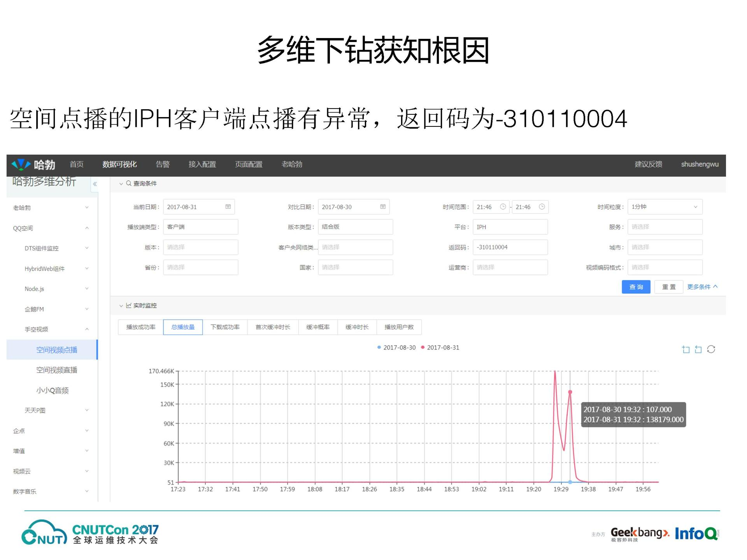The height and width of the screenshot is (560, 747).
Task: Click the zoom area selection icon
Action: [686, 349]
